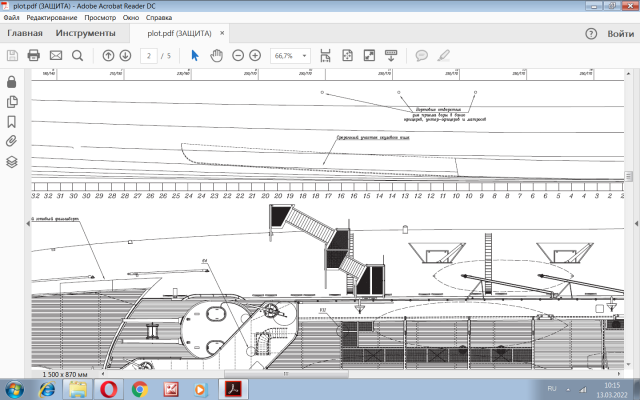The image size is (640, 400).
Task: Zoom out with the minus button
Action: coord(239,55)
